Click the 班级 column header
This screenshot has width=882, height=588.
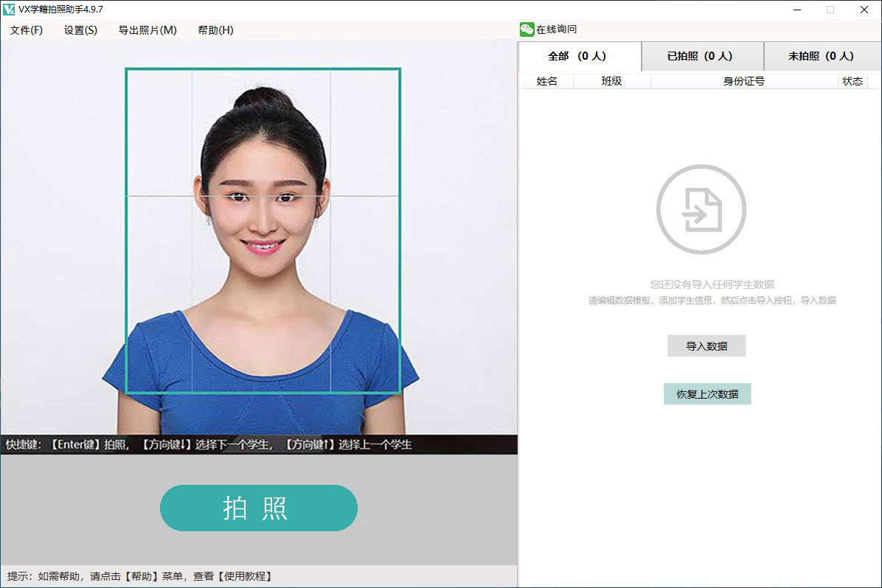(x=612, y=82)
